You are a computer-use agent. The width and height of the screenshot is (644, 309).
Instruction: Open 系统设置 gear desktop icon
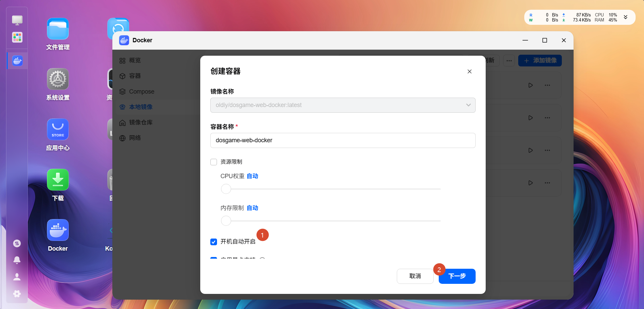tap(58, 79)
